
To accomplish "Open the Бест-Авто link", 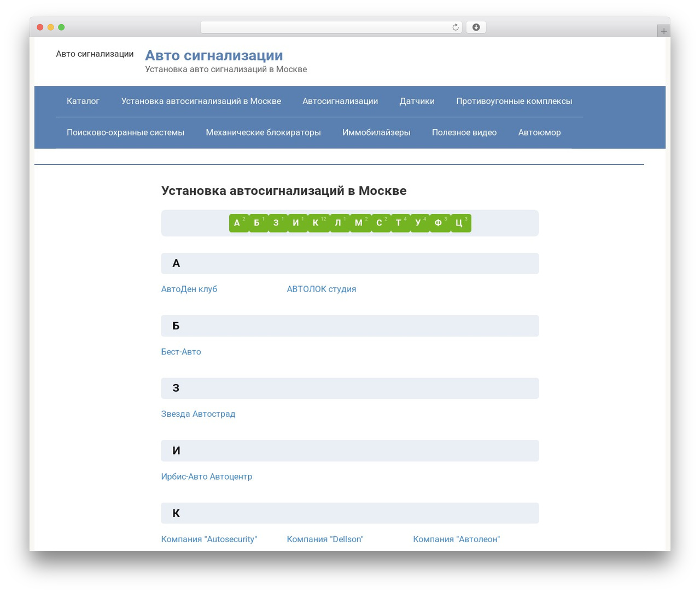I will pyautogui.click(x=181, y=352).
